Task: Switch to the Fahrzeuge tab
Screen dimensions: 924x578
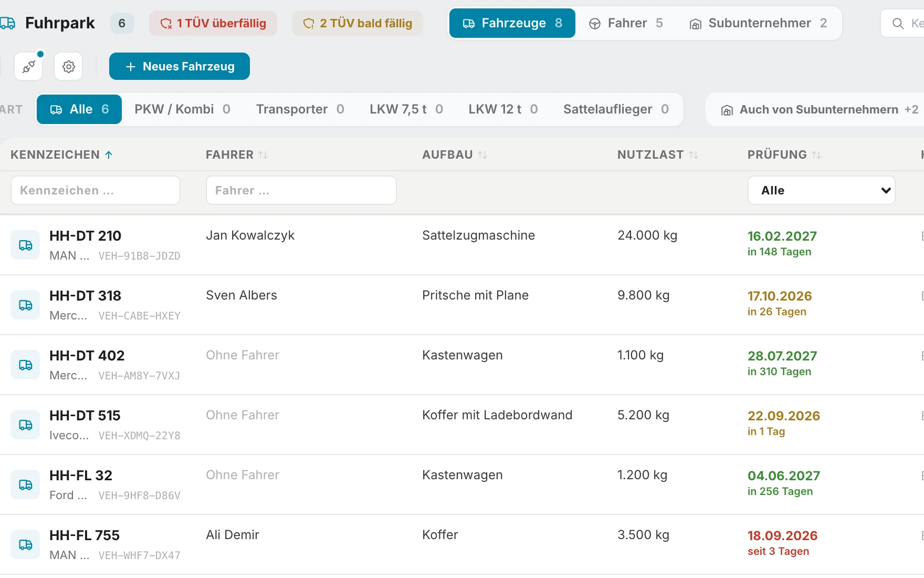Action: (512, 23)
